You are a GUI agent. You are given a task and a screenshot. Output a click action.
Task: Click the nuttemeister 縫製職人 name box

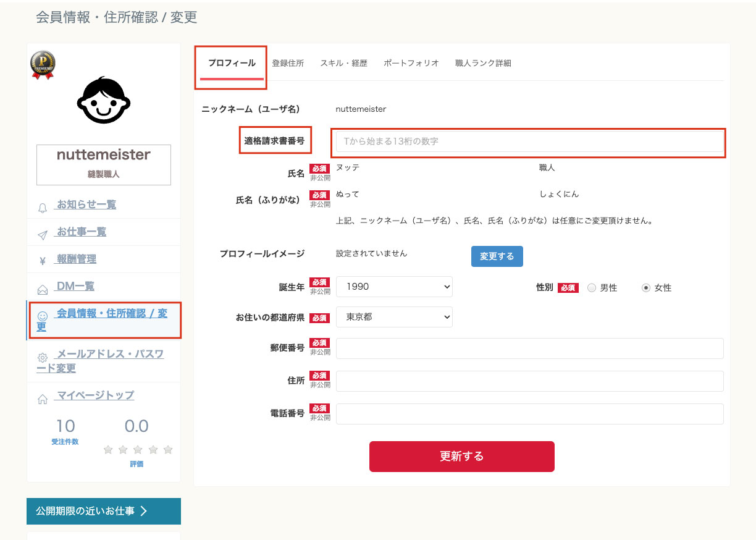104,165
